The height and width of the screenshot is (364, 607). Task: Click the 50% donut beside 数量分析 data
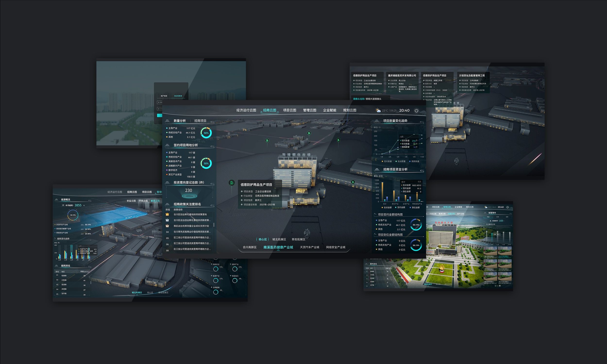coord(206,133)
